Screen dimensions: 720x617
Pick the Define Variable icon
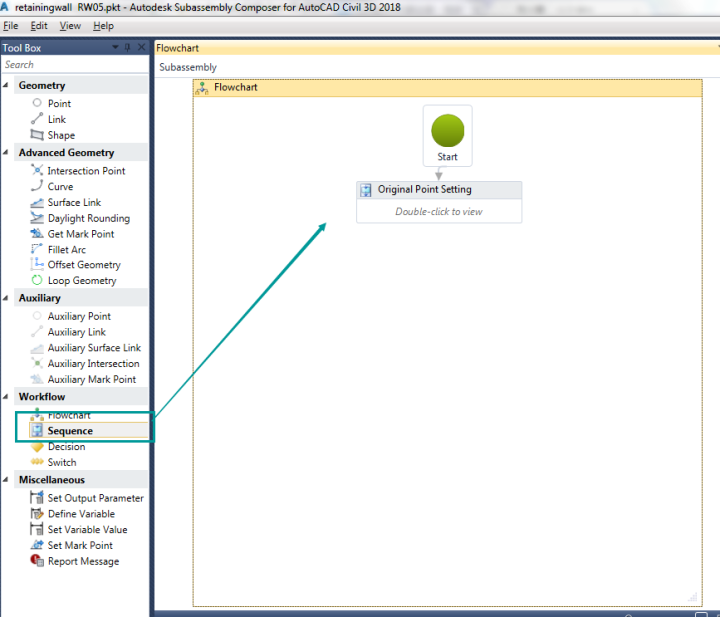(37, 513)
